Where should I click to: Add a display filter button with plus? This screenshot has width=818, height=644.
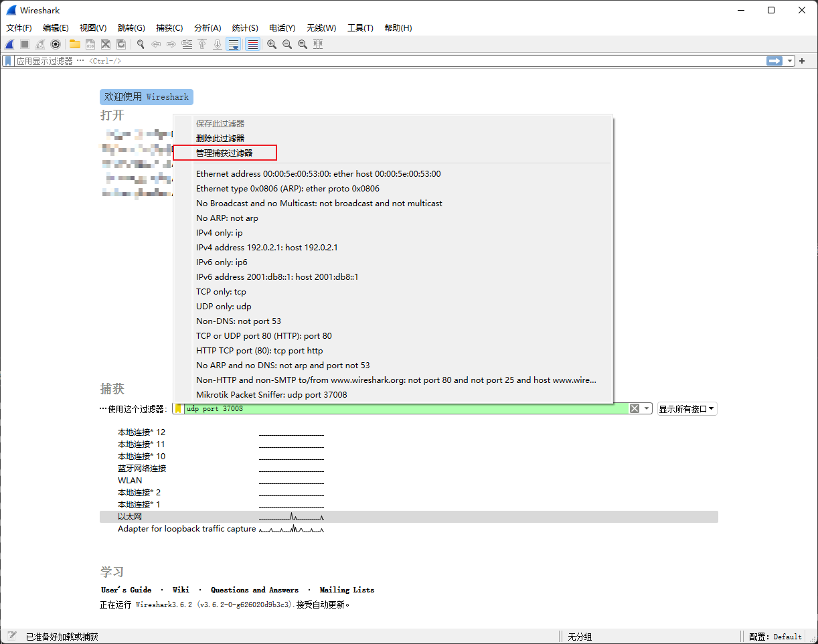pos(802,61)
